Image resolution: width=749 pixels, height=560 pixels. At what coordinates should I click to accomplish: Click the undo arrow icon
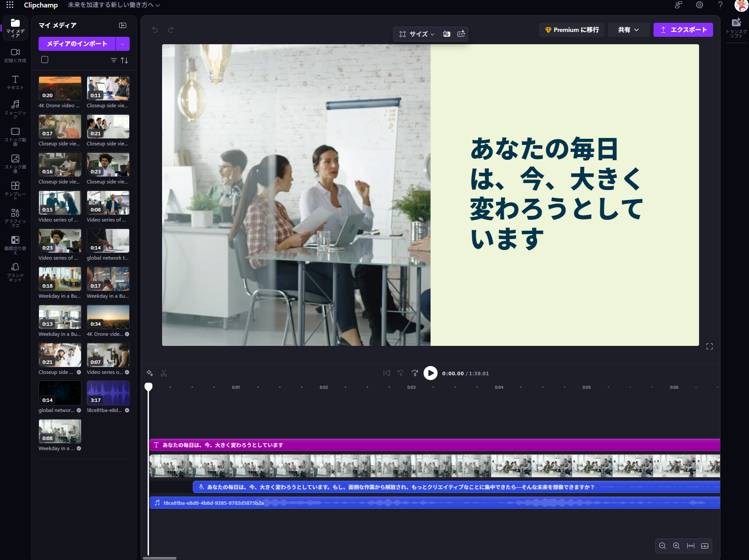coord(155,29)
